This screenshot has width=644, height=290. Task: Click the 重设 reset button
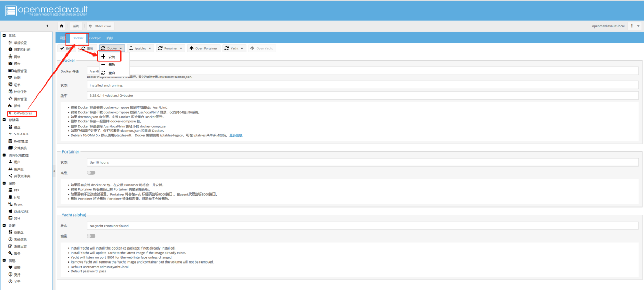pos(87,48)
